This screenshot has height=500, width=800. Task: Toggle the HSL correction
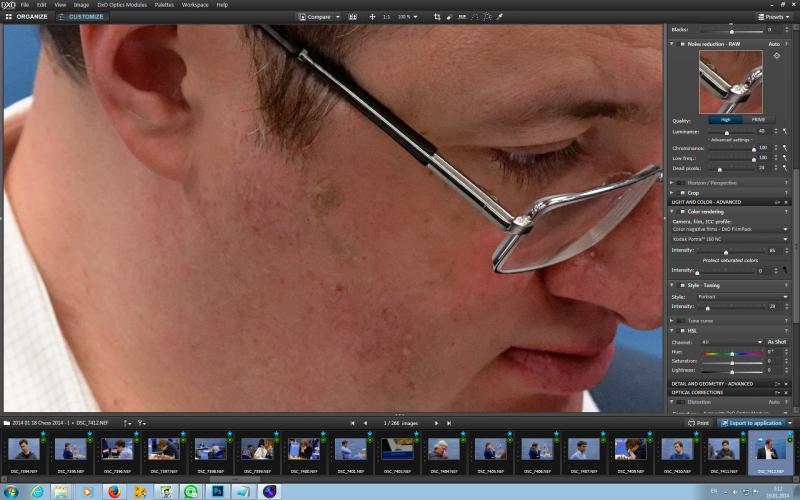[682, 331]
